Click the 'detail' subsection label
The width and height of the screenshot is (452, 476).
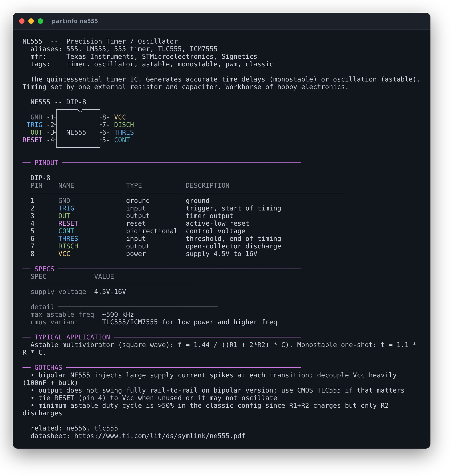(x=42, y=307)
